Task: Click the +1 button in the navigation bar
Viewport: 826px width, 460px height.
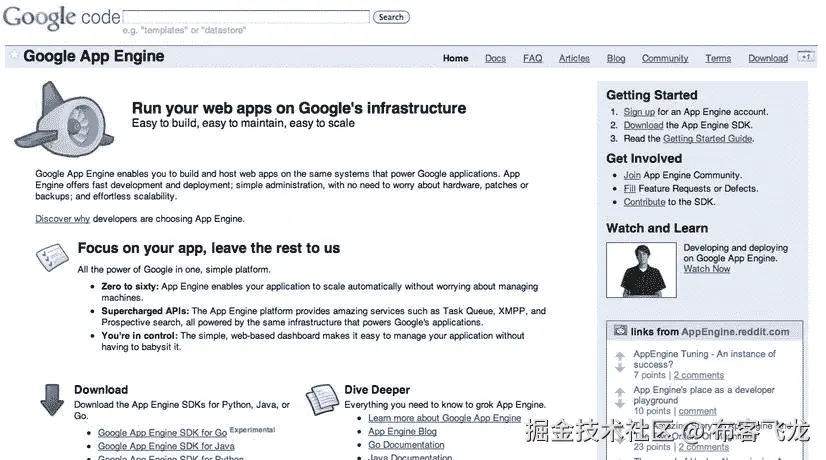Action: 806,57
